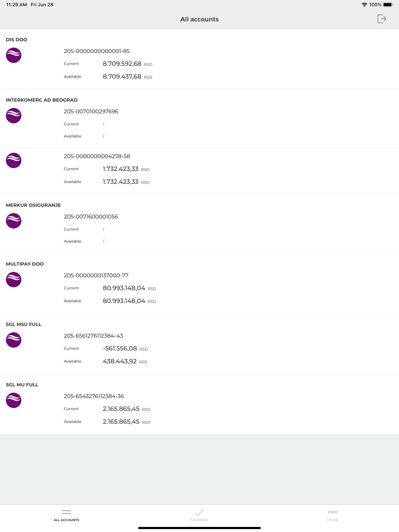Viewport: 399px width, 532px height.
Task: Tap the MULTIPAY DOO account bank logo
Action: [14, 279]
